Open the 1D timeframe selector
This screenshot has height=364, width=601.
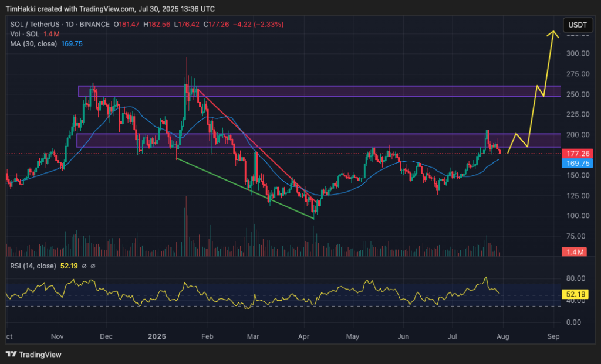point(68,25)
